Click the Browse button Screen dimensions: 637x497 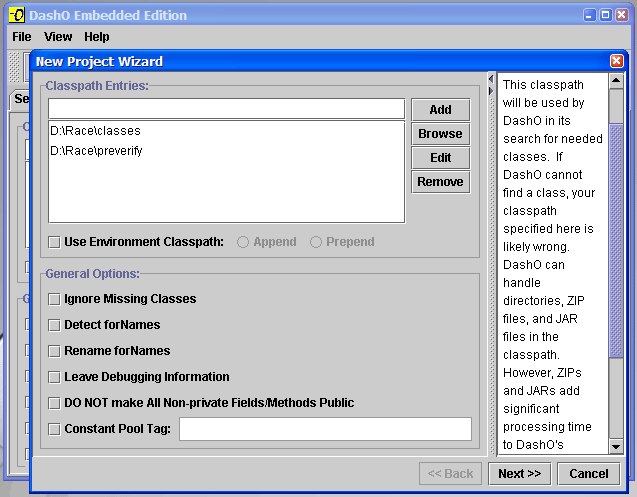(440, 134)
